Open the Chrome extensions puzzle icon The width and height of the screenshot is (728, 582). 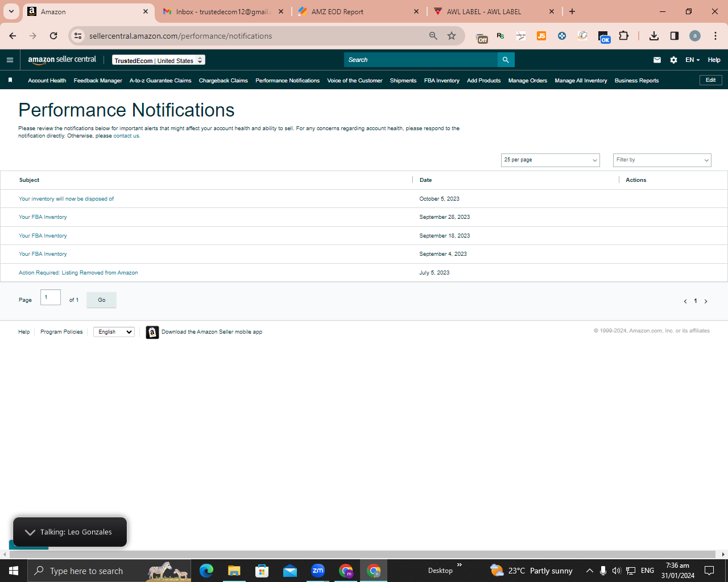point(623,36)
